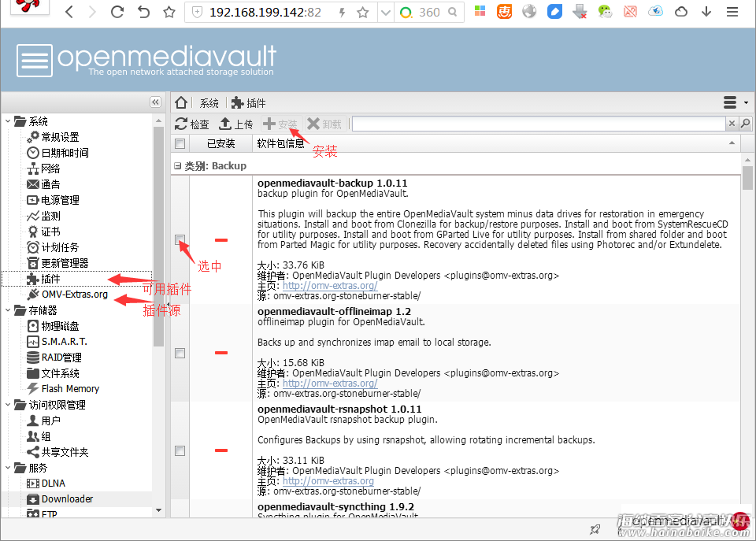Open Notification (通告) envelope icon

point(33,184)
